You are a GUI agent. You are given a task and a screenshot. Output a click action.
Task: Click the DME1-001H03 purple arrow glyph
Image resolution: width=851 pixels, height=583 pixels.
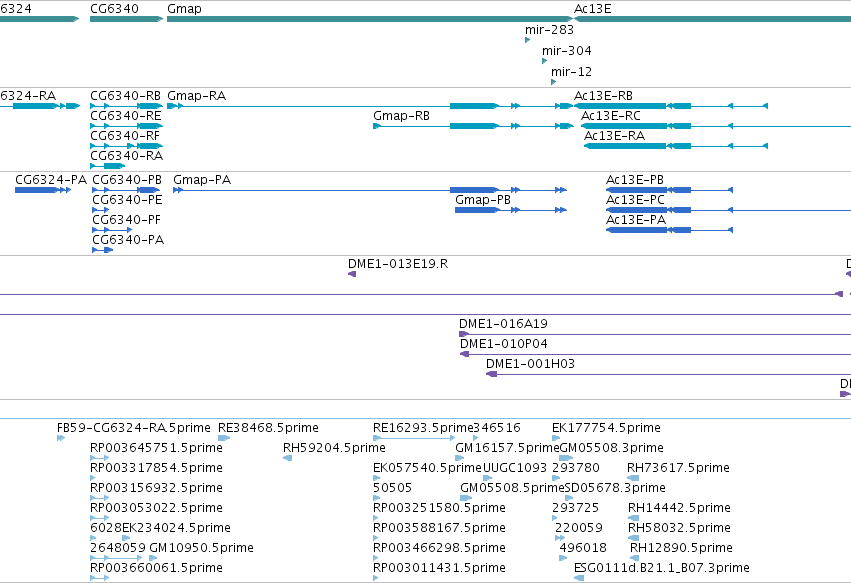tap(491, 375)
